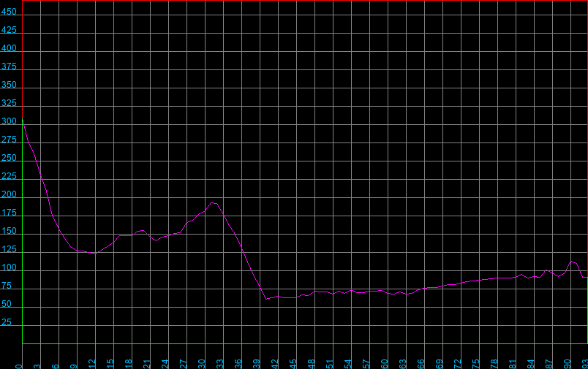Click the 400 value on vertical axis
Image resolution: width=588 pixels, height=369 pixels.
pyautogui.click(x=9, y=48)
